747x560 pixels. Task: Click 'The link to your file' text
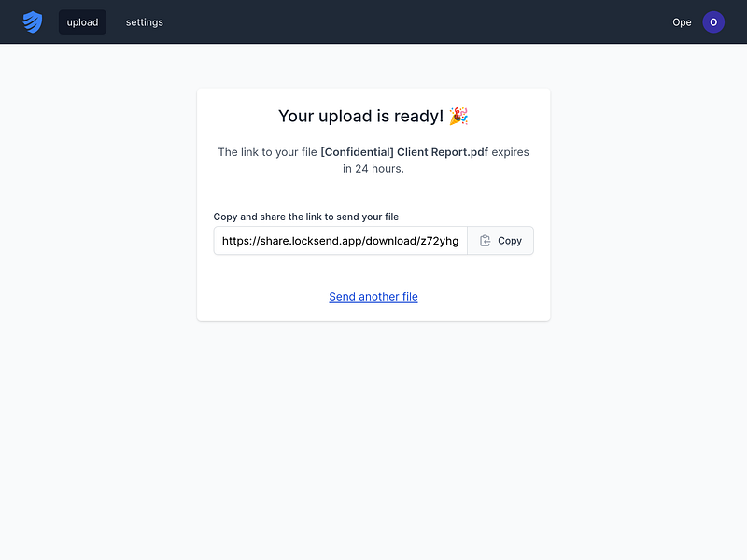coord(267,152)
